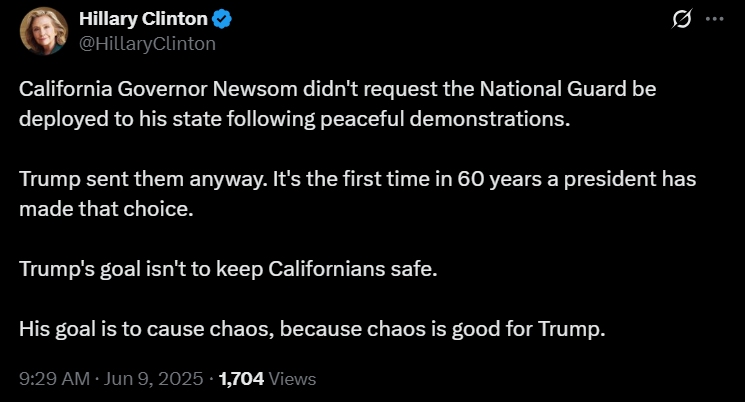Open the Grok explain icon
The image size is (745, 402).
pyautogui.click(x=685, y=19)
